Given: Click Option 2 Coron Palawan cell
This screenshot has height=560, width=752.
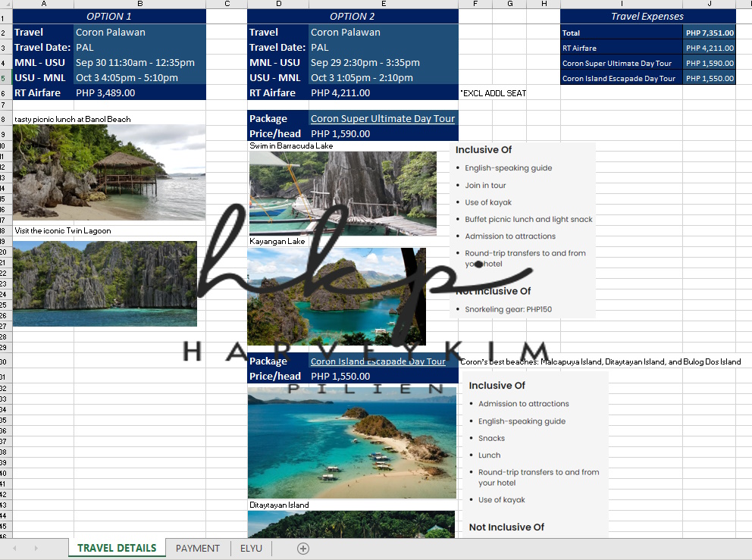Looking at the screenshot, I should [x=384, y=32].
